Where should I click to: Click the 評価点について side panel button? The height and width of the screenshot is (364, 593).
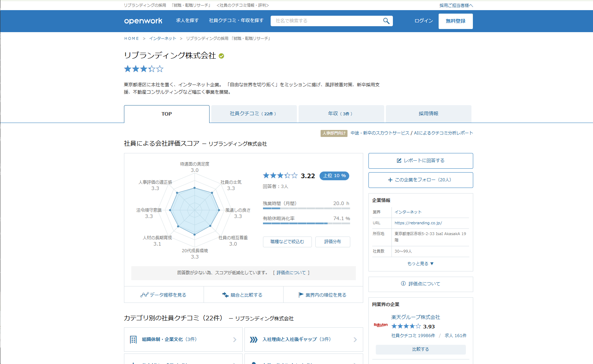pyautogui.click(x=420, y=284)
